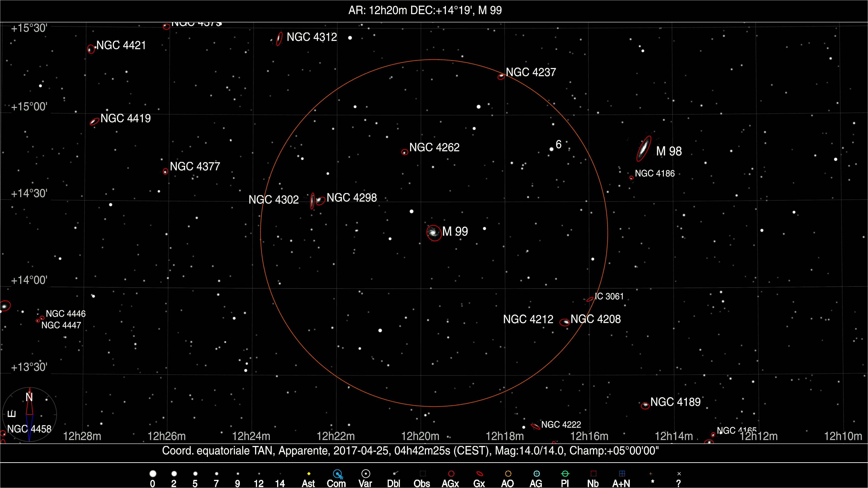Click the variable star (Var) legend icon
Image resolution: width=868 pixels, height=488 pixels.
366,474
